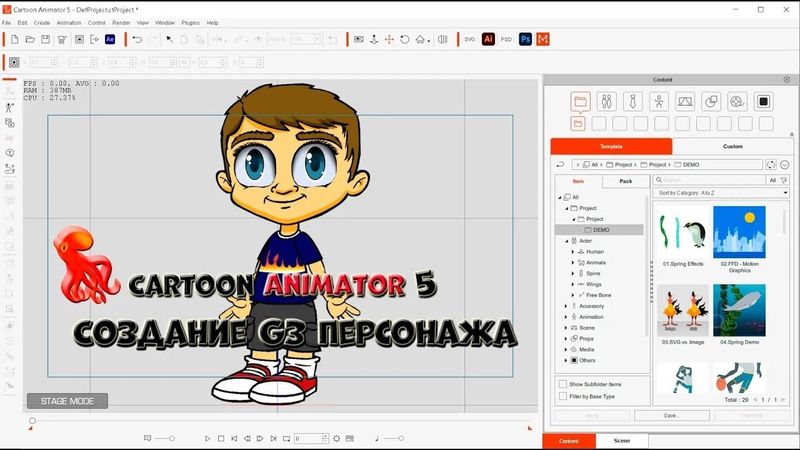Open the Plugins menu

pyautogui.click(x=190, y=23)
